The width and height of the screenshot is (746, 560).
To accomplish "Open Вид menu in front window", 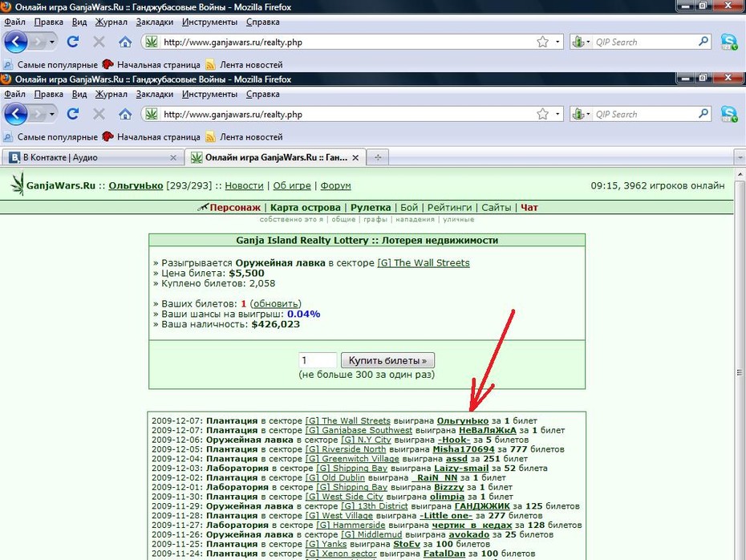I will point(79,94).
